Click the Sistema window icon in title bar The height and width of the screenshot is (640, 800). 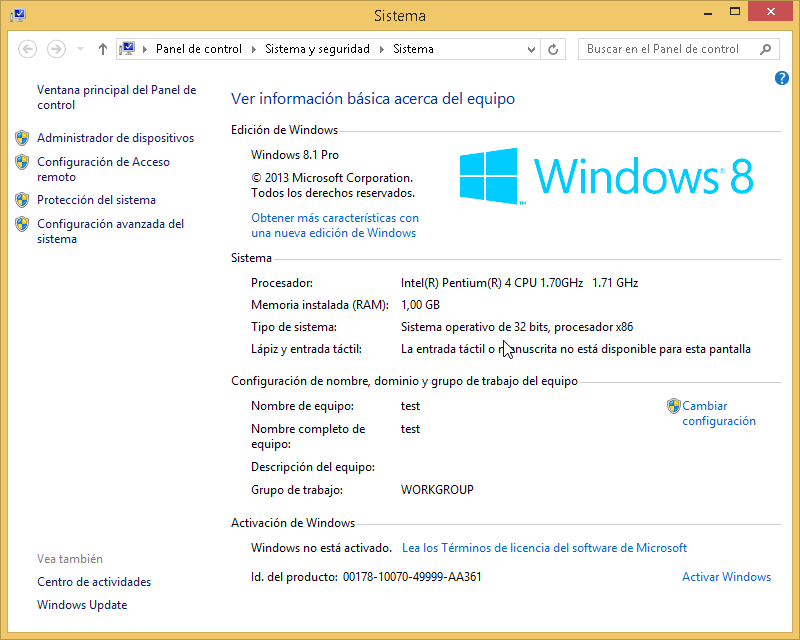(x=18, y=15)
